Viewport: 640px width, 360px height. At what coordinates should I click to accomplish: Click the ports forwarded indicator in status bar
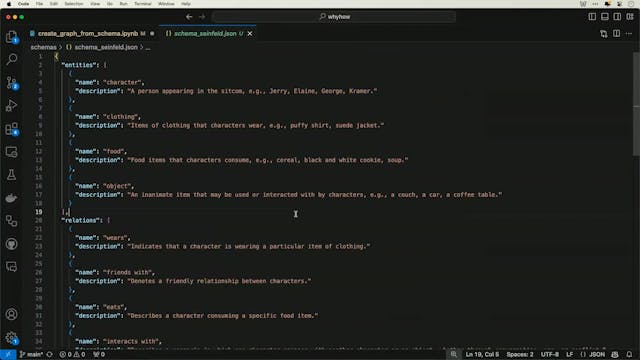tap(99, 354)
